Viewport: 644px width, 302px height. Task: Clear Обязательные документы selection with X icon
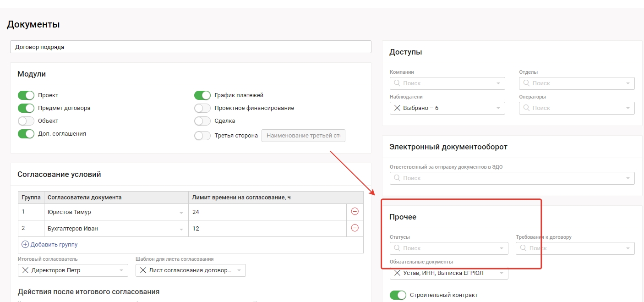pyautogui.click(x=397, y=274)
